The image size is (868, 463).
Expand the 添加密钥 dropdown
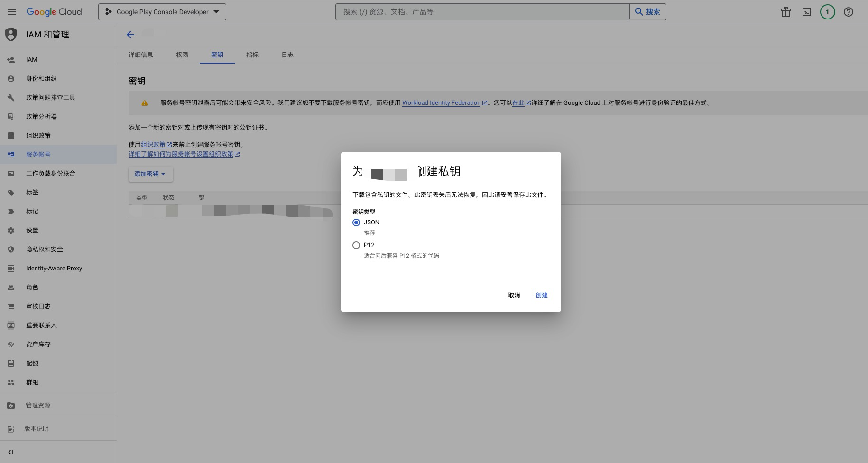(150, 174)
